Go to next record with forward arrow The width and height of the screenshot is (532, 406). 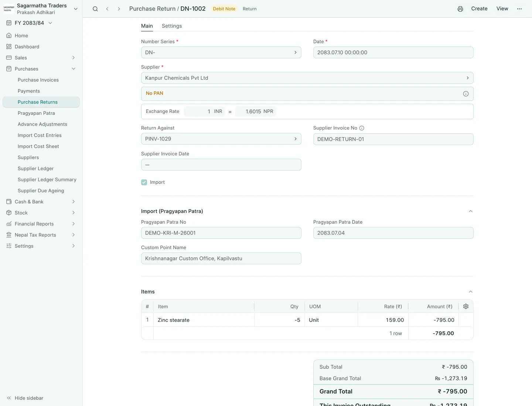coord(119,9)
